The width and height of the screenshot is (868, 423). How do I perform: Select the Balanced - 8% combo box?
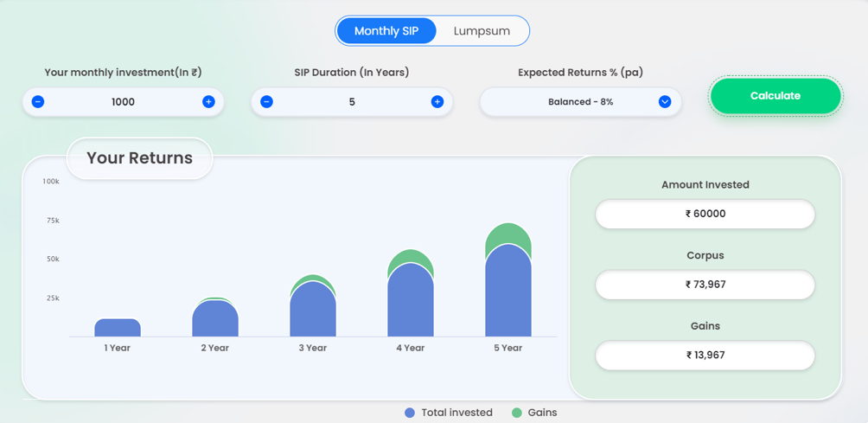[580, 102]
